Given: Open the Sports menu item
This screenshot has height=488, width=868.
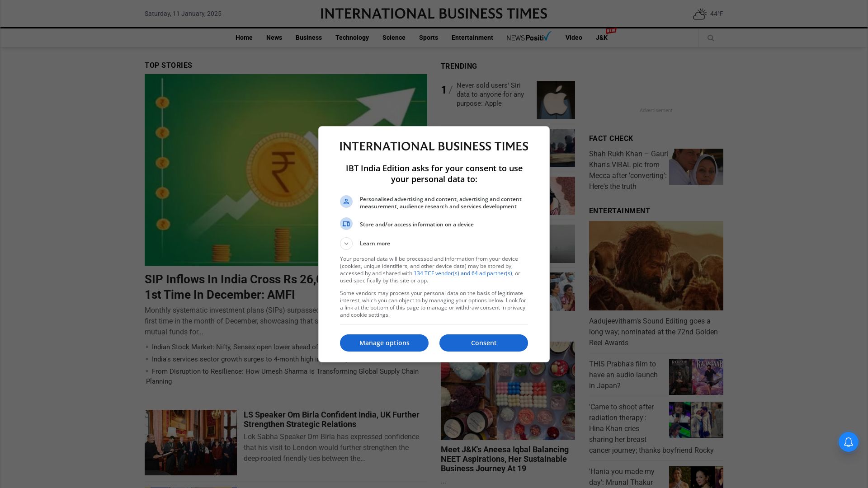Looking at the screenshot, I should [x=429, y=38].
